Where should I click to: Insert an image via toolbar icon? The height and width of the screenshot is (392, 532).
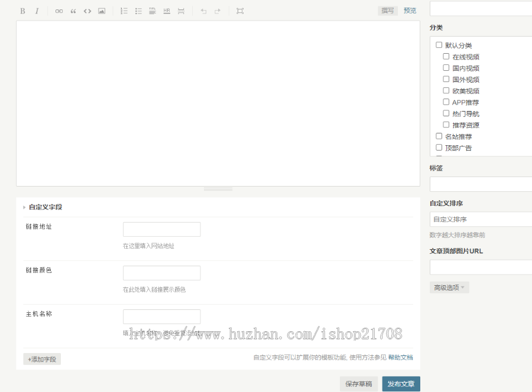tap(102, 11)
